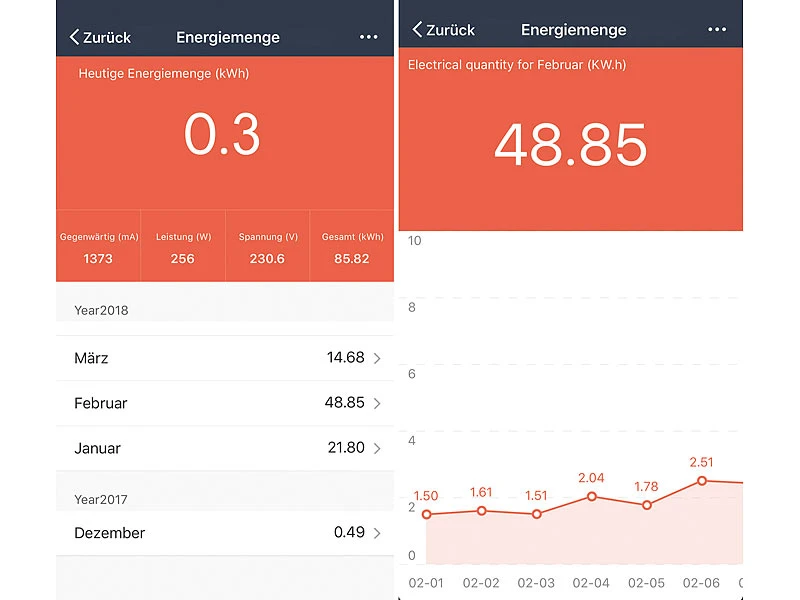The image size is (800, 600).
Task: Click the 1.61 data point for 02-02
Action: click(482, 511)
